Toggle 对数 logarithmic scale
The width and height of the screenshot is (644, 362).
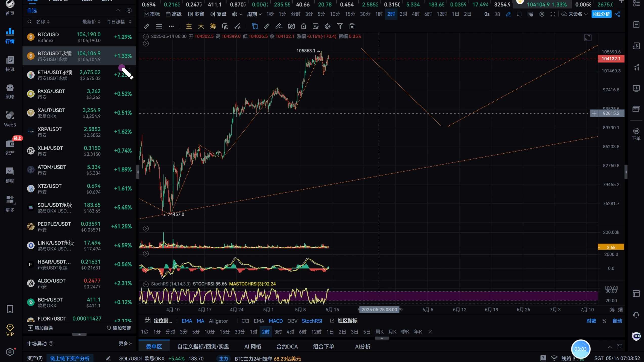coord(591,321)
